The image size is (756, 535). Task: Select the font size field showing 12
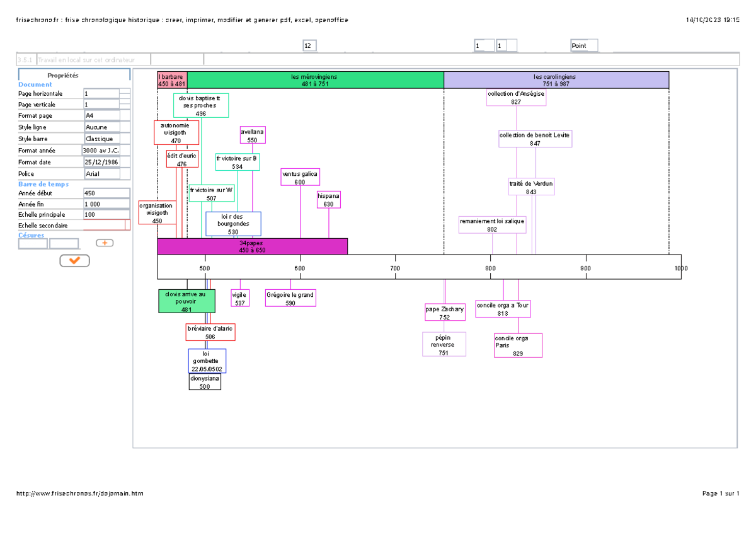(309, 46)
